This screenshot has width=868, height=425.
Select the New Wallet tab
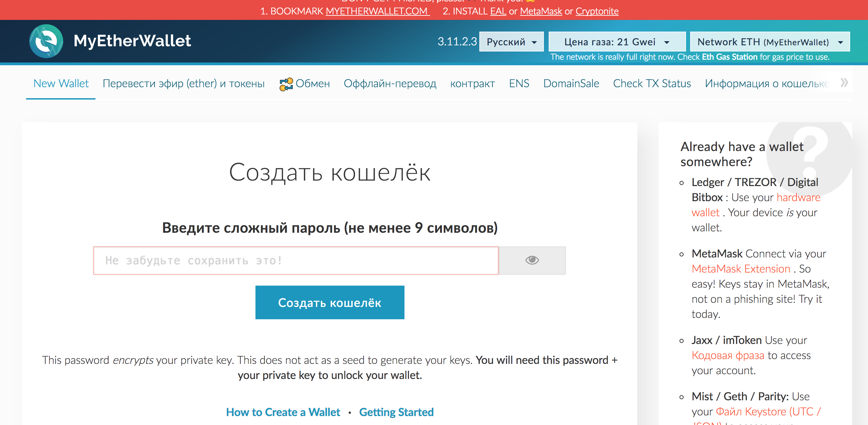tap(61, 83)
